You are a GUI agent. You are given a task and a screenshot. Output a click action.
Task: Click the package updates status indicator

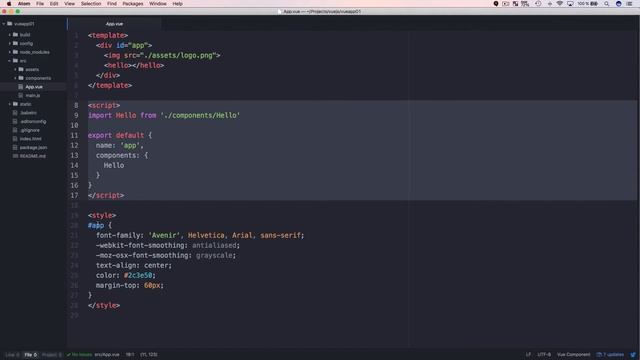pos(610,355)
